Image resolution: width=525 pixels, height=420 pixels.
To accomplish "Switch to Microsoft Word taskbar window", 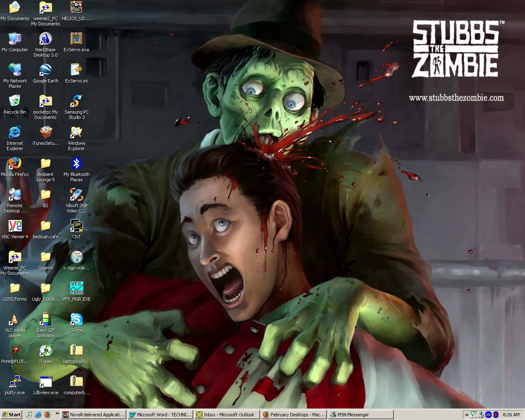I will pyautogui.click(x=160, y=415).
